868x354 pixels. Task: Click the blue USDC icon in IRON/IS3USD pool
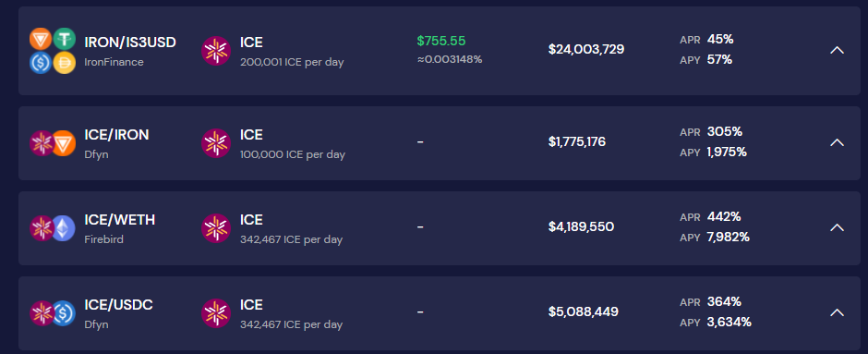click(x=41, y=63)
